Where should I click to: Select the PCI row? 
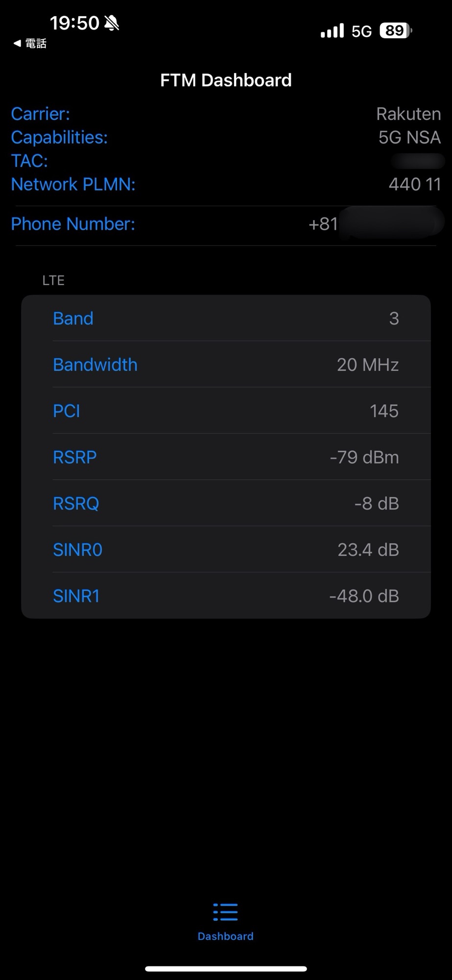tap(226, 411)
